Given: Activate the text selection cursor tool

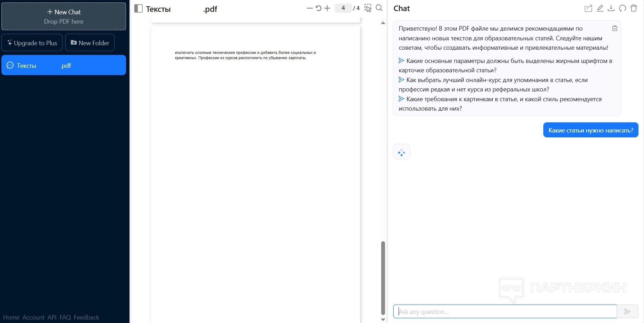Looking at the screenshot, I should click(368, 8).
